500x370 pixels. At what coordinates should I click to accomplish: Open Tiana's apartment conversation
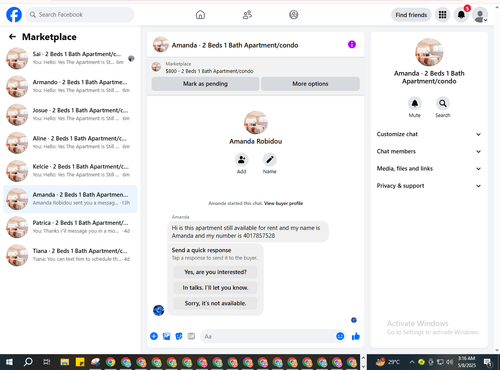(x=70, y=255)
